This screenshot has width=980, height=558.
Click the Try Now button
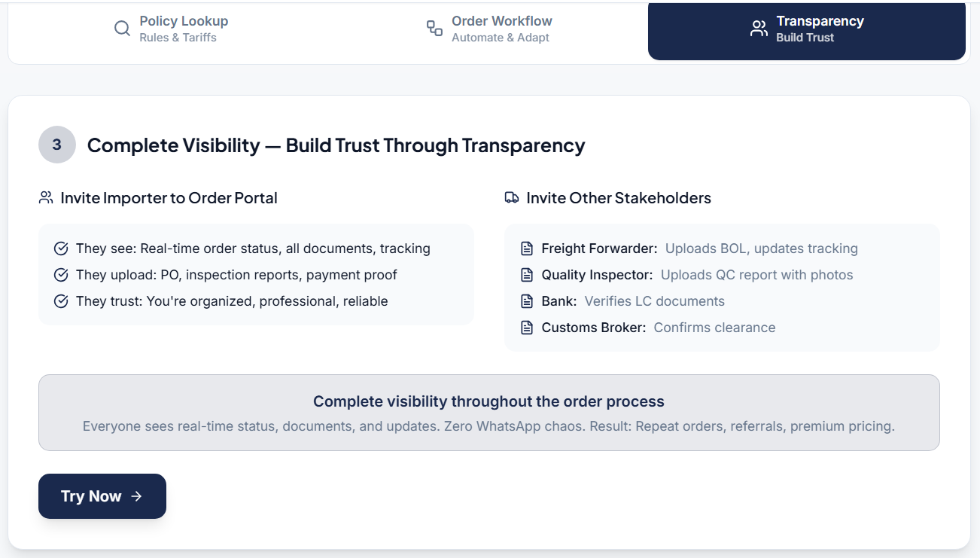(x=102, y=496)
